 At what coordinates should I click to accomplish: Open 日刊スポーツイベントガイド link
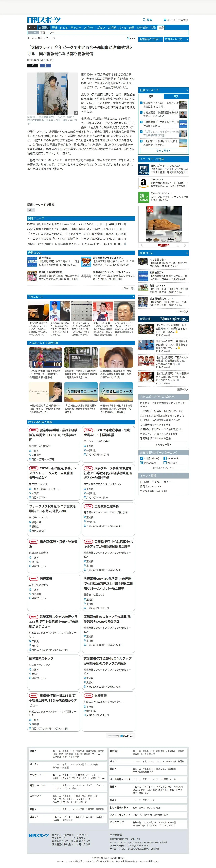pos(155,482)
